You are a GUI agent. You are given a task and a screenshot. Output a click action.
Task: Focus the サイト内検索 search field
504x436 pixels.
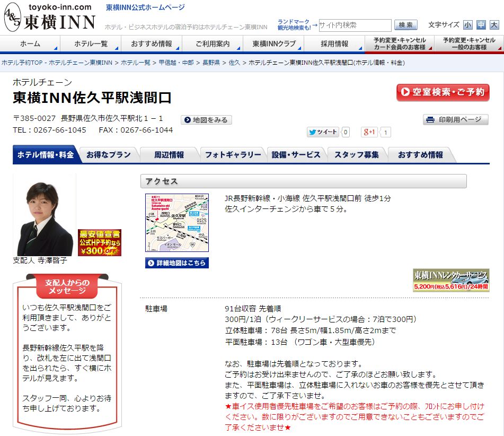[x=355, y=25]
